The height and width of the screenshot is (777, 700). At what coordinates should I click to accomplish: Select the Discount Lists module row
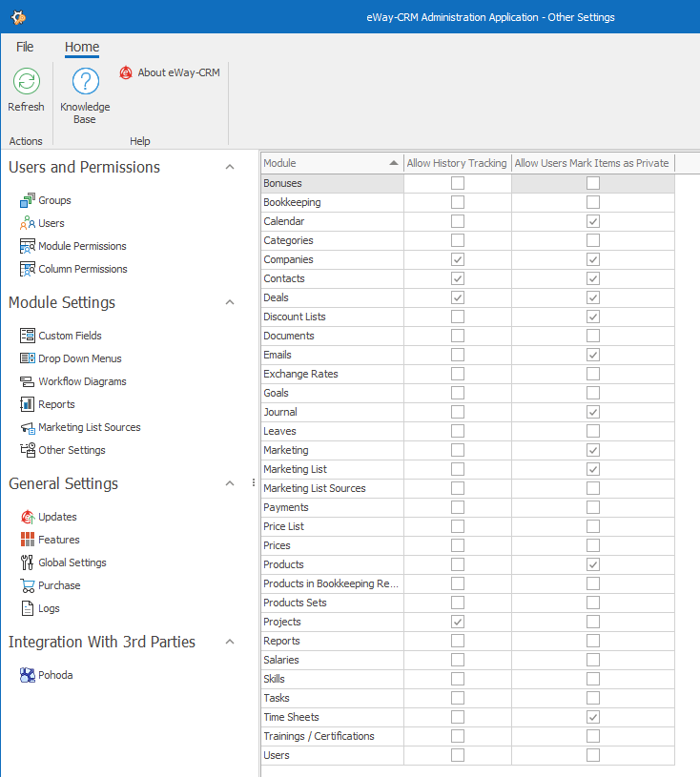(467, 317)
